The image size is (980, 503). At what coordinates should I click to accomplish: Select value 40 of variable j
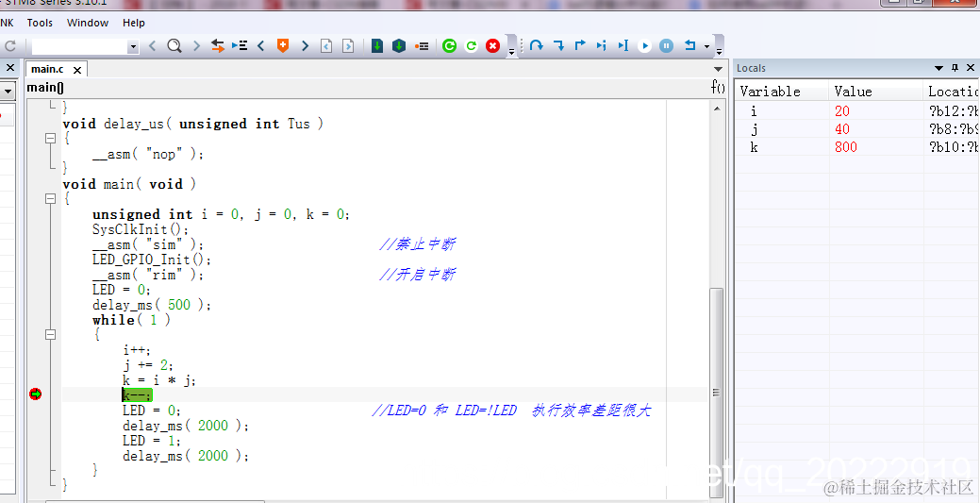click(x=842, y=129)
